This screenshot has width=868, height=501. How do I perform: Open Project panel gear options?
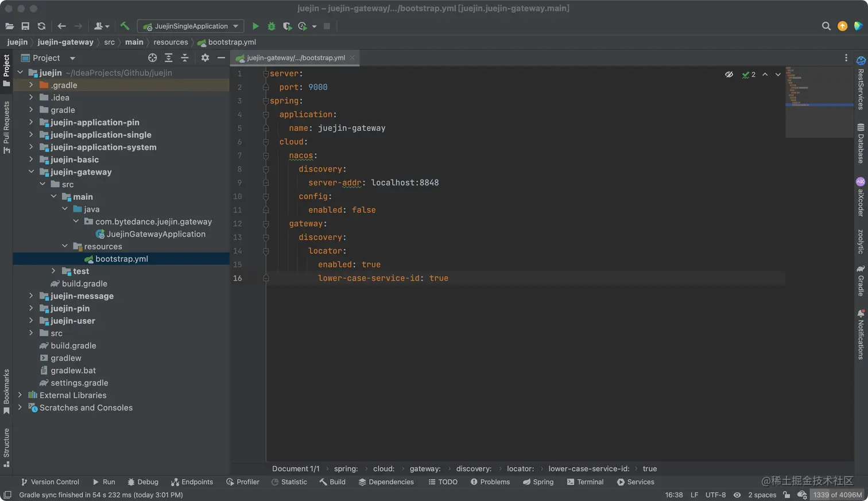[205, 58]
